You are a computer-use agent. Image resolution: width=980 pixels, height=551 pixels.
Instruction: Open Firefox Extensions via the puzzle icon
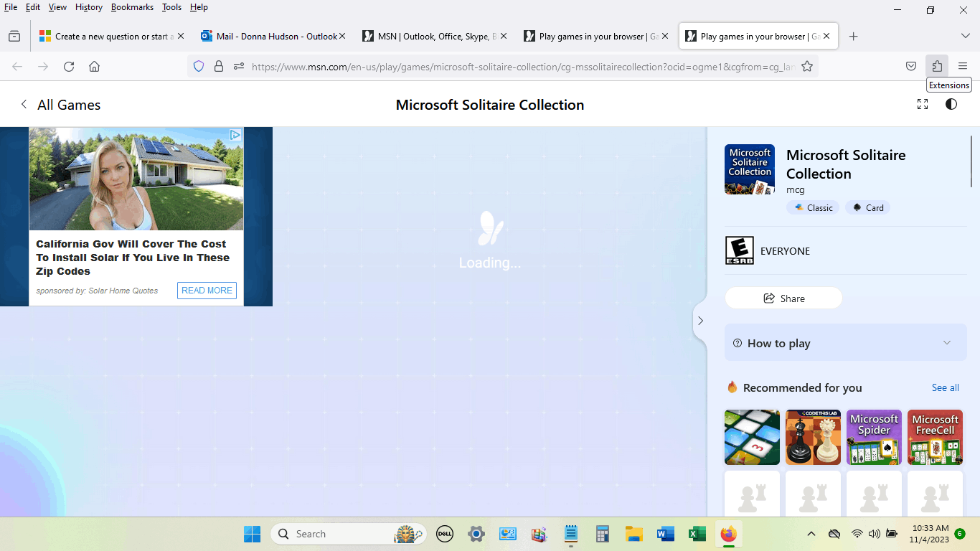click(x=937, y=66)
